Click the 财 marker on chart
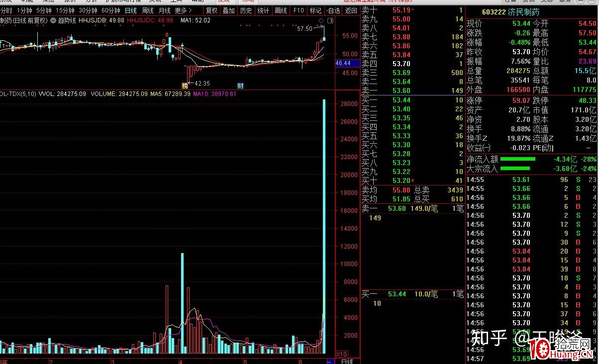Viewport: 599px width, 364px height. [240, 86]
